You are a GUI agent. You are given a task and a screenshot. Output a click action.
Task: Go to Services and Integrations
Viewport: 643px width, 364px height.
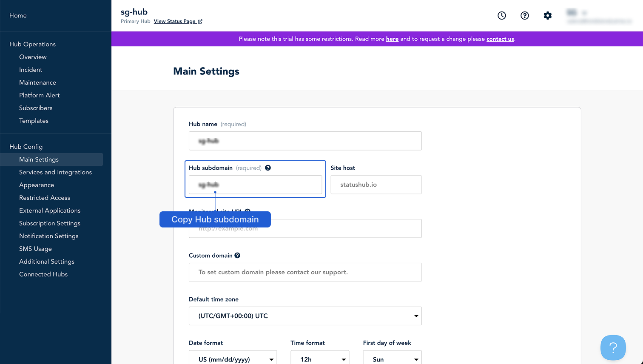pyautogui.click(x=55, y=172)
